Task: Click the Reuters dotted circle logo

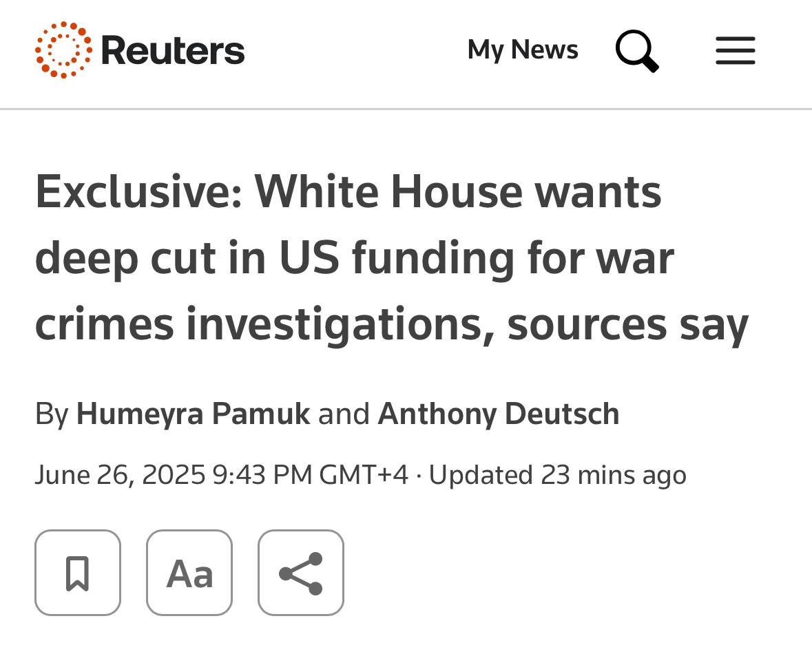Action: 63,50
